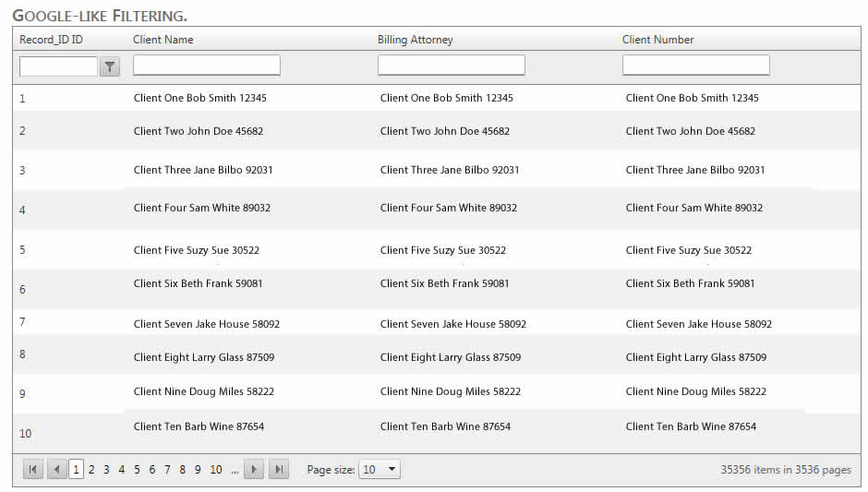Open the Page size dropdown
Image resolution: width=868 pixels, height=492 pixels.
(380, 470)
